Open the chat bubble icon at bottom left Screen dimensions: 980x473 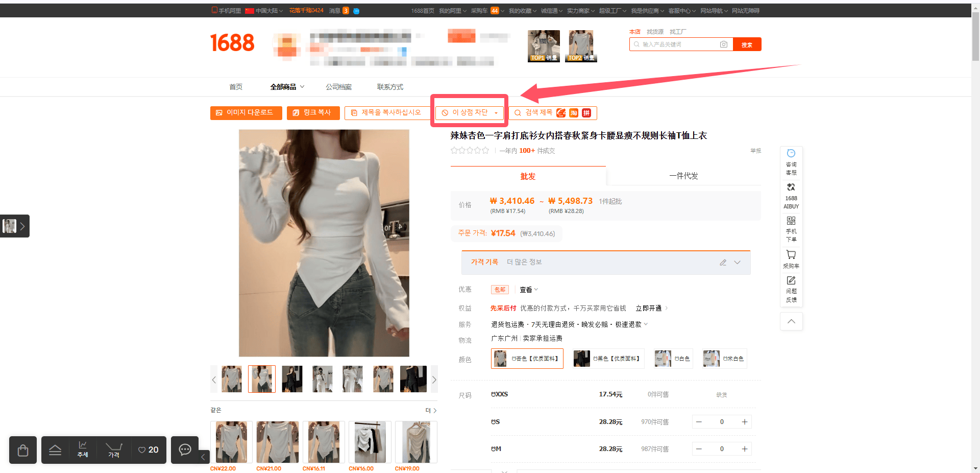point(185,450)
